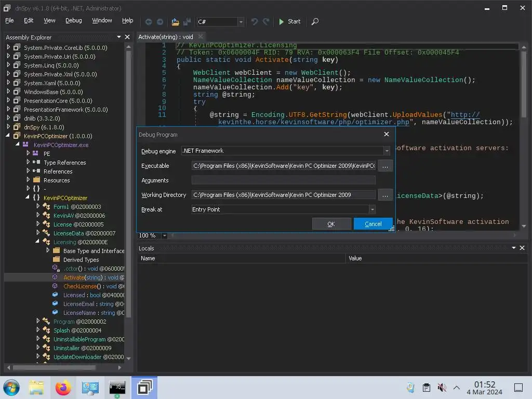
Task: Expand Base Type and Interfaces folder
Action: 48,250
